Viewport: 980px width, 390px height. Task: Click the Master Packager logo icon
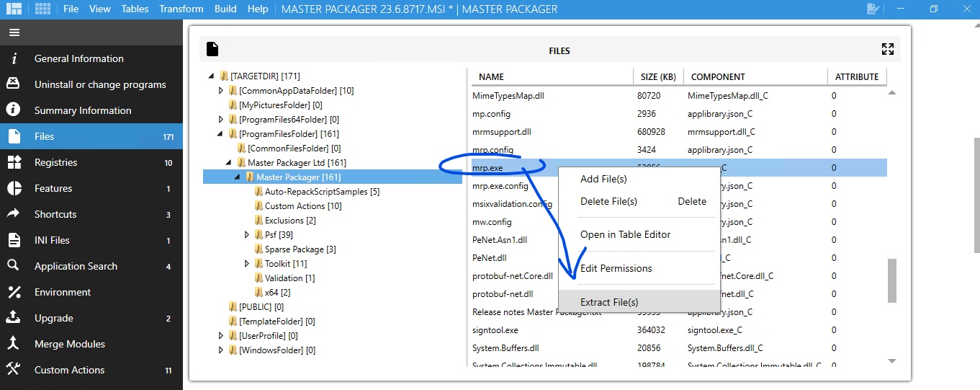pyautogui.click(x=14, y=9)
